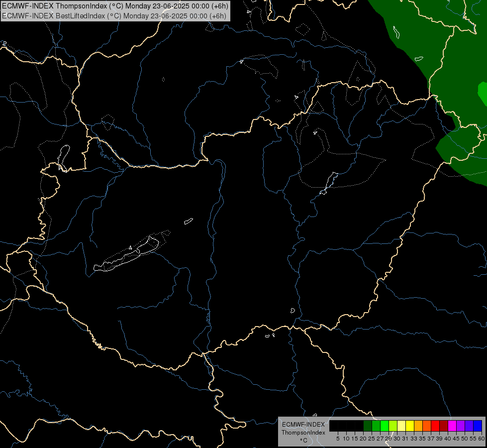Click the contour label 4 near Lake Balaton
Viewport: 487px width, 448px height.
click(x=130, y=248)
